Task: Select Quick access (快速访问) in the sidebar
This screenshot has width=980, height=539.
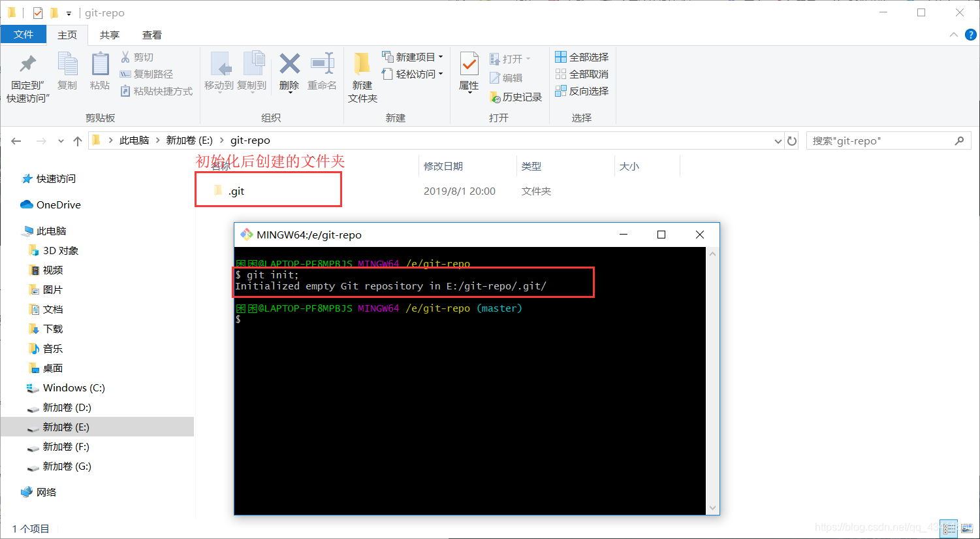Action: pyautogui.click(x=49, y=179)
